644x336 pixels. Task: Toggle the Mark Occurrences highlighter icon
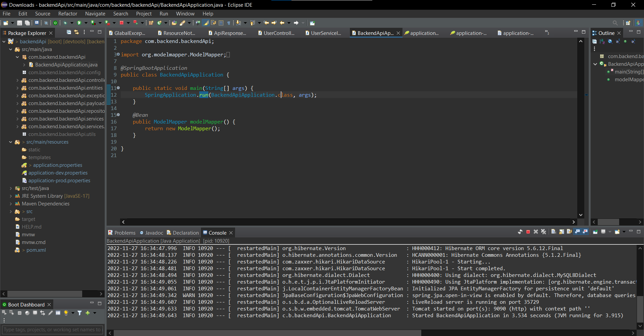(x=206, y=22)
